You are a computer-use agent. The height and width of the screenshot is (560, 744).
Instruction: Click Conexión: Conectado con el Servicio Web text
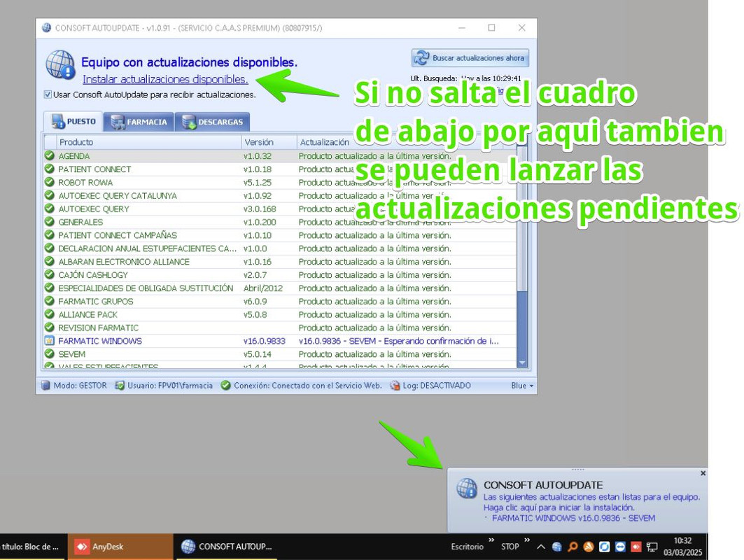pos(307,386)
